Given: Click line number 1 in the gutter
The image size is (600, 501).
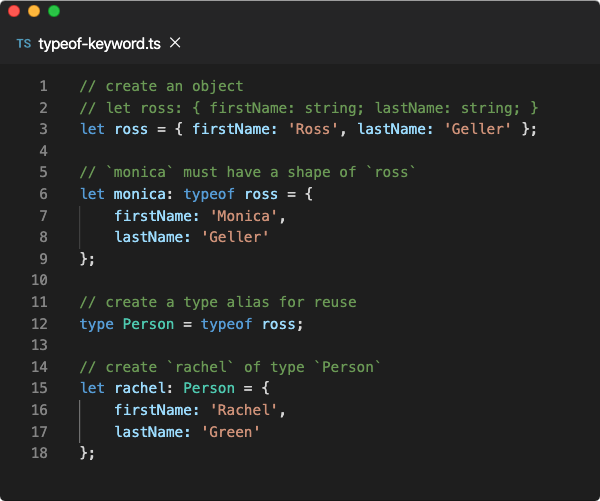Looking at the screenshot, I should coord(44,86).
